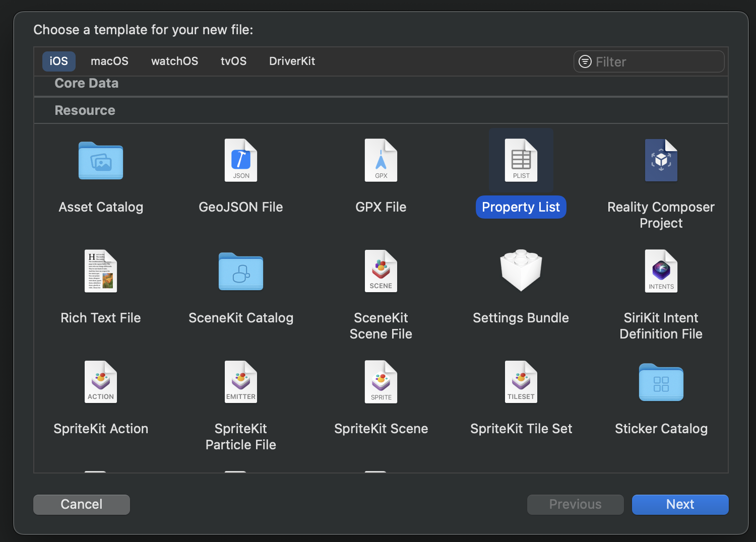Image resolution: width=756 pixels, height=542 pixels.
Task: Choose the Sticker Catalog folder icon
Action: point(661,382)
